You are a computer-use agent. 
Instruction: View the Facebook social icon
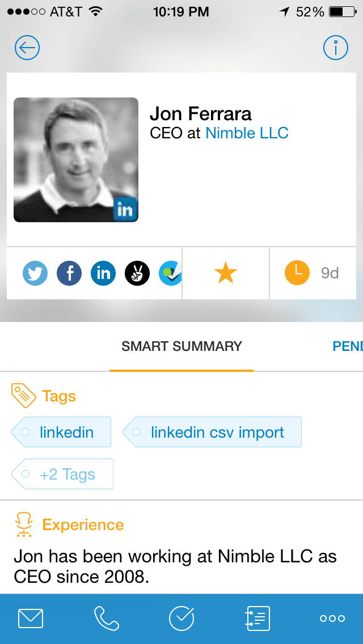coord(69,273)
